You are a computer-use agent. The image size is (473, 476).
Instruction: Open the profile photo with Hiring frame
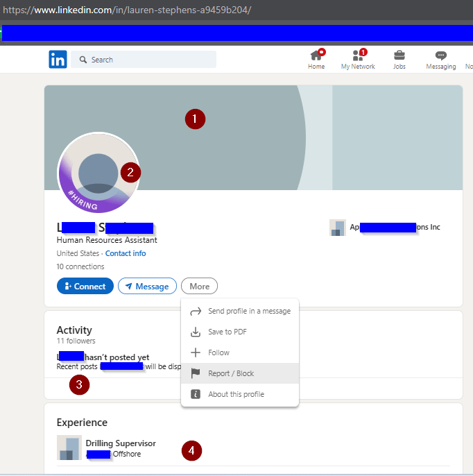[98, 173]
